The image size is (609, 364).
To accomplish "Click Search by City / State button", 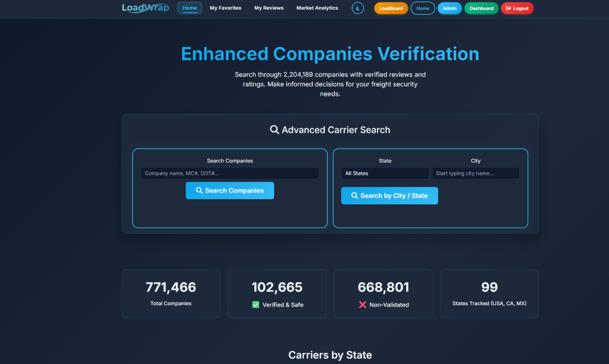I will 389,195.
